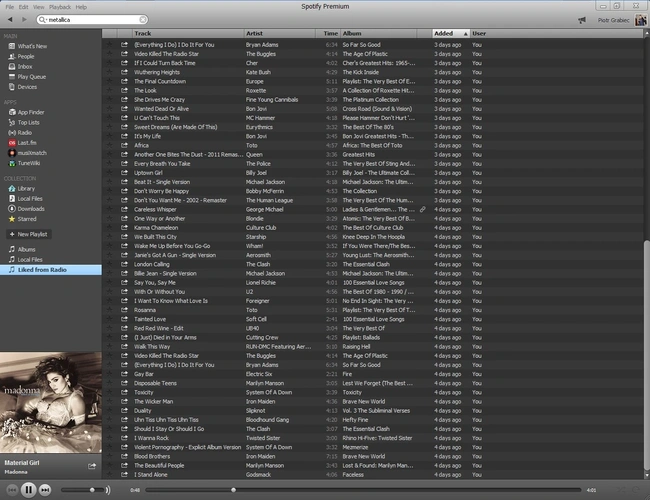
Task: Share the track Duality
Action: click(x=124, y=410)
